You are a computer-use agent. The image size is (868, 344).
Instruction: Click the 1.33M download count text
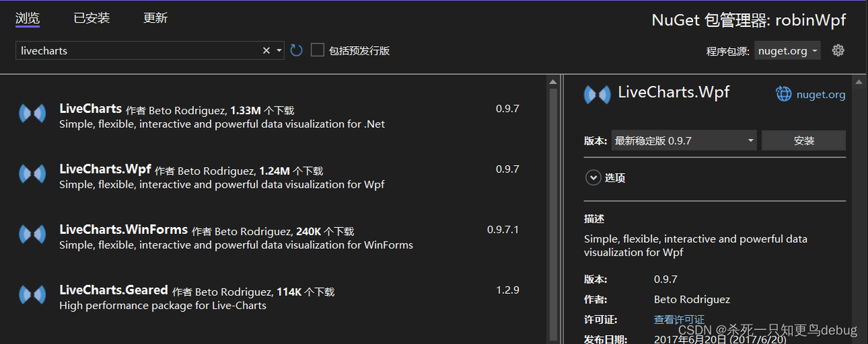(x=245, y=110)
